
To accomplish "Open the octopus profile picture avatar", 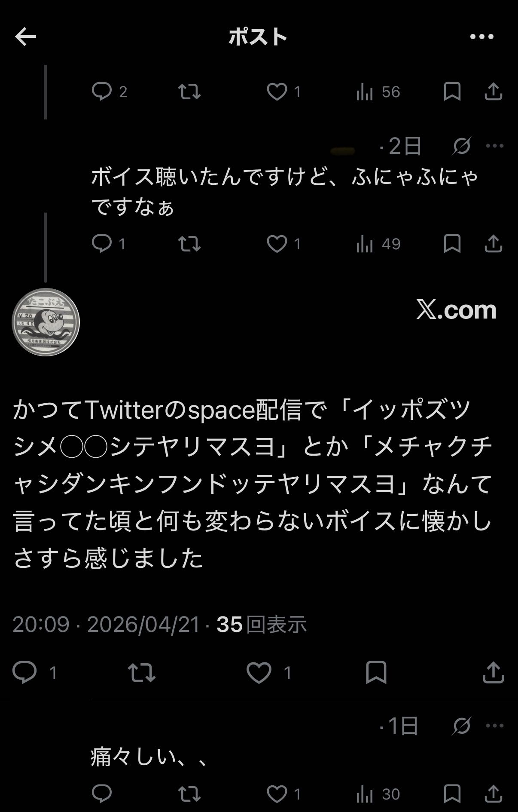I will 46,322.
